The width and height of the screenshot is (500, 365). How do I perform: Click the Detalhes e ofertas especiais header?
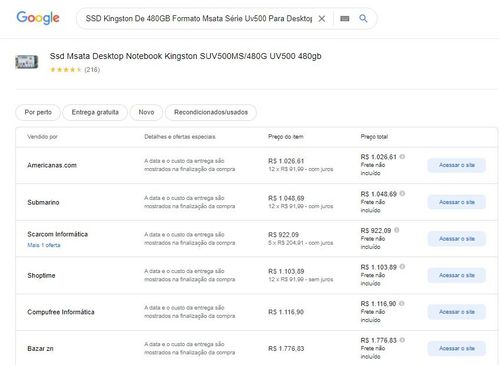pos(180,137)
